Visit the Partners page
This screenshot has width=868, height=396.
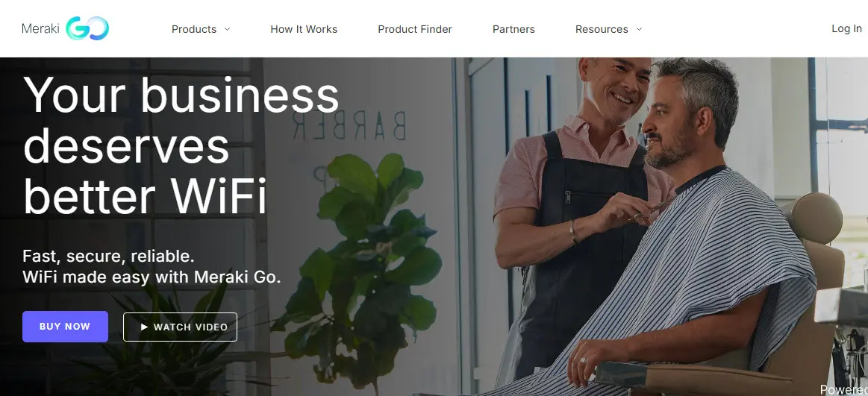[513, 29]
